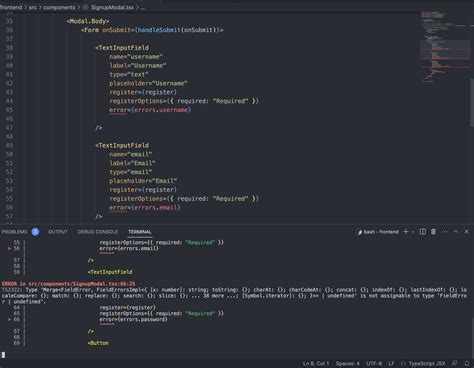
Task: Open the DEBUG CONSOLE tab
Action: click(x=98, y=232)
